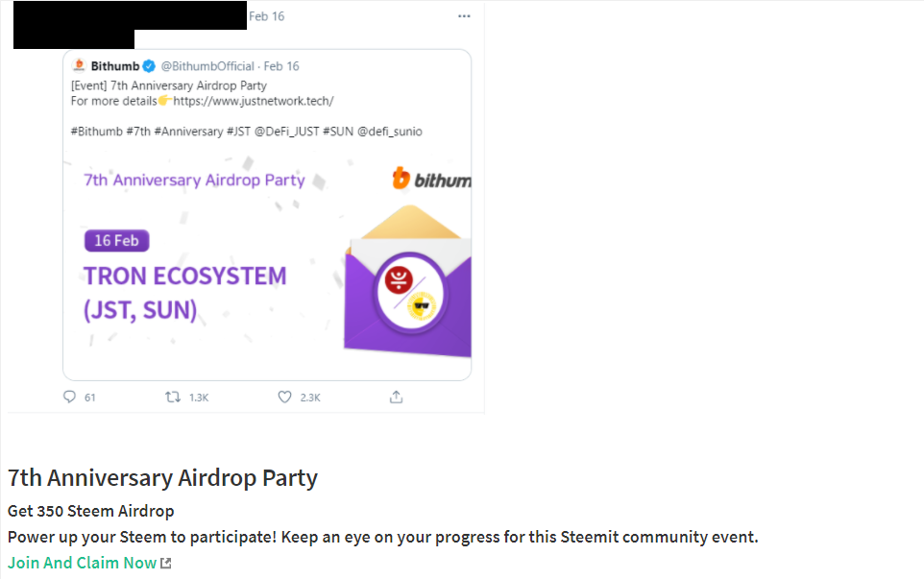Click the @defi_sunio mention
The image size is (924, 579).
pos(390,132)
